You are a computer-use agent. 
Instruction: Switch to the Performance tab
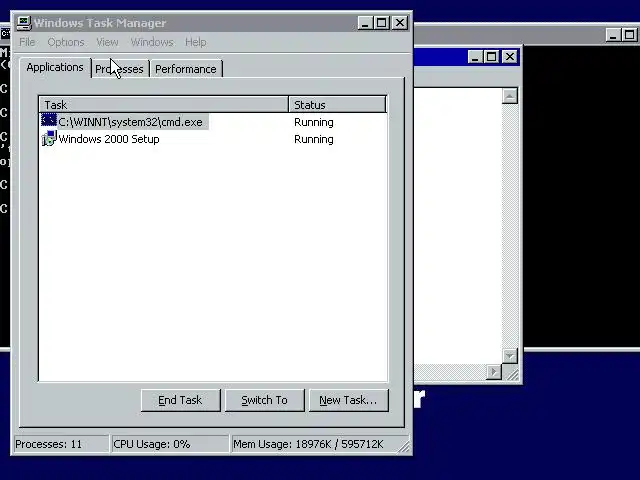pos(186,69)
